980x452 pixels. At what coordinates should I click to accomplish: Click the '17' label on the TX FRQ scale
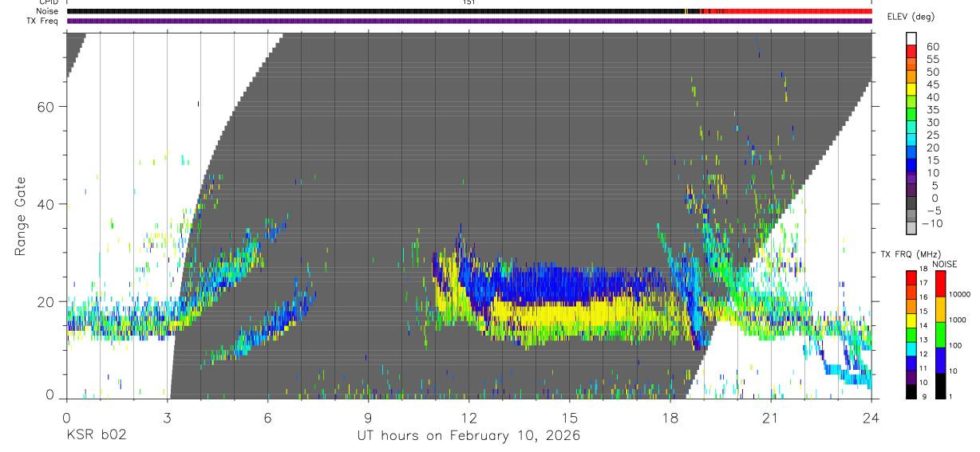click(923, 283)
